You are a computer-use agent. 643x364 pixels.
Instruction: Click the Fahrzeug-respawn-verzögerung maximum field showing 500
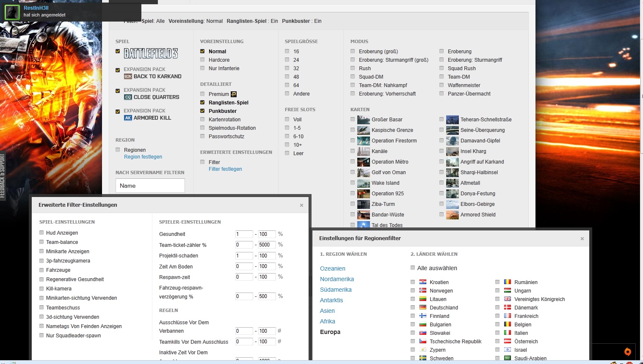(267, 296)
